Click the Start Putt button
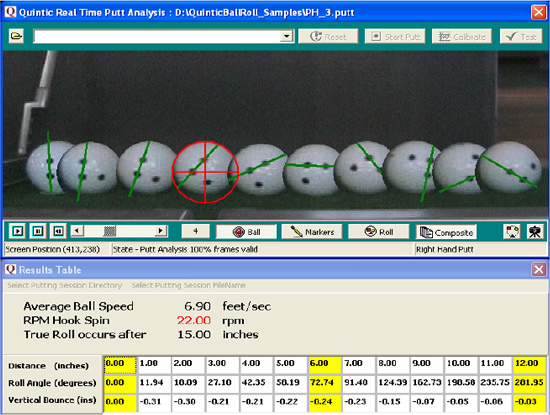 395,36
